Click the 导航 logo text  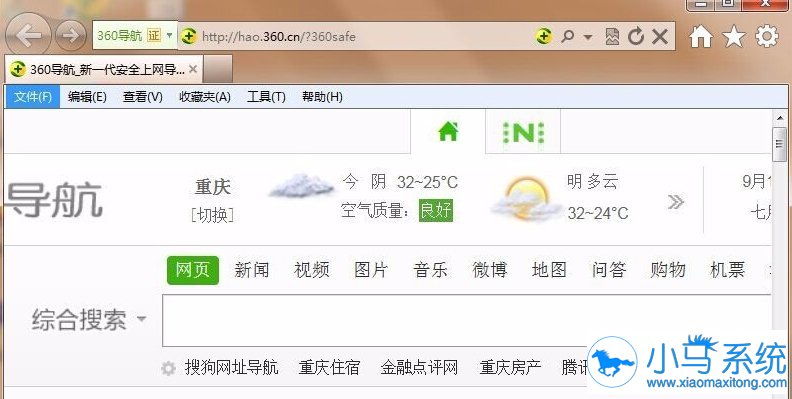[x=54, y=201]
